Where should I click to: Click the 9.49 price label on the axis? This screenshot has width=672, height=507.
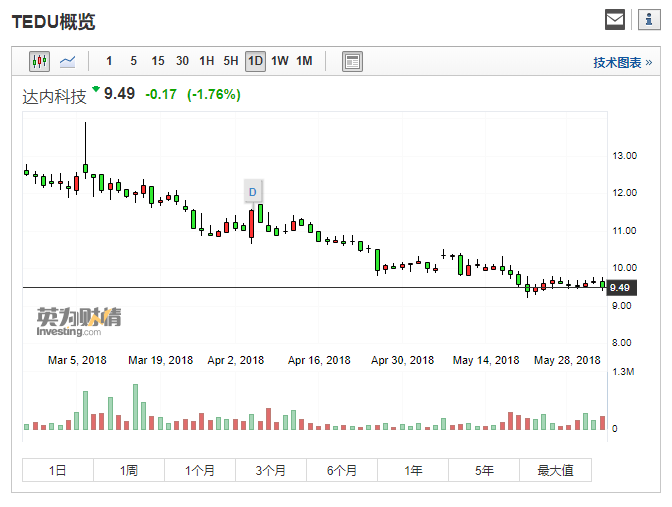tap(620, 288)
